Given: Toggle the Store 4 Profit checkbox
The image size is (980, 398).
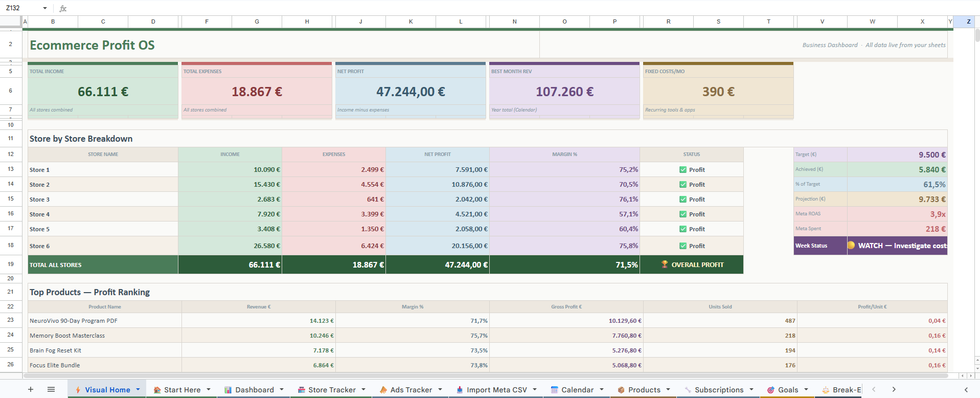Looking at the screenshot, I should 683,214.
